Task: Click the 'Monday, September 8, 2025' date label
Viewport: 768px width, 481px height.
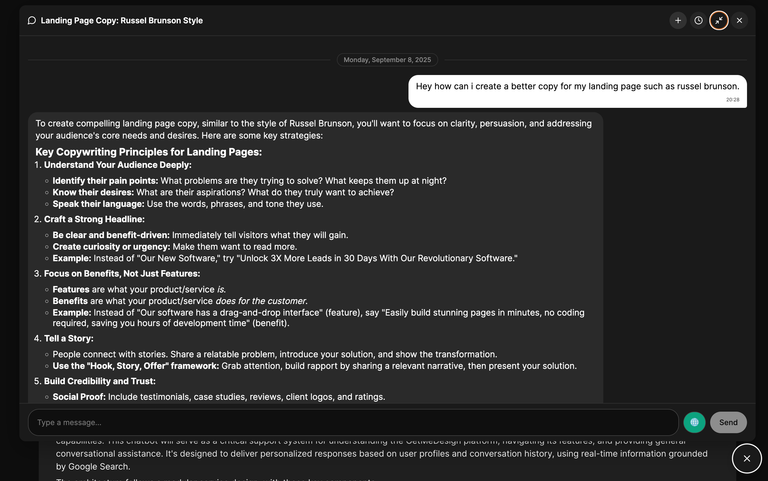Action: coord(387,60)
